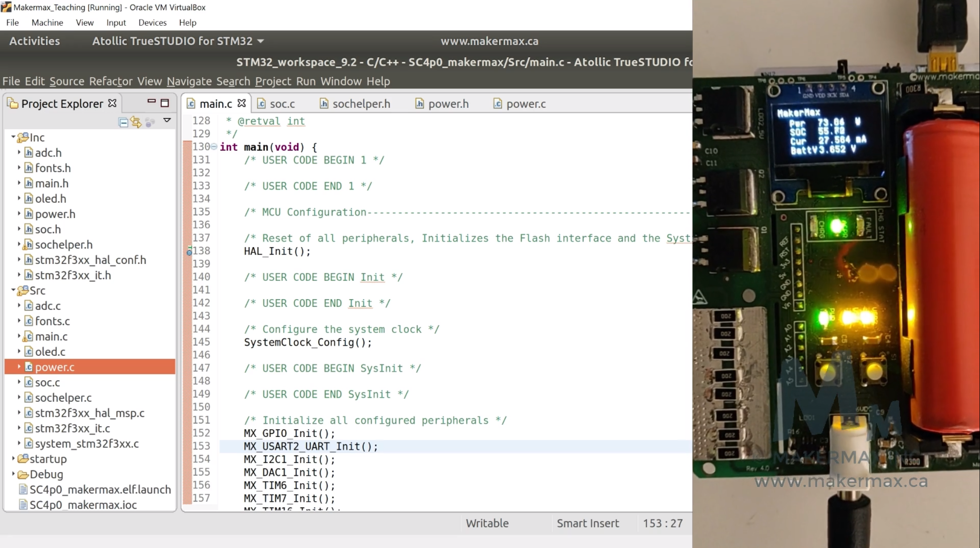
Task: Place cursor on MX_I2C1_Init line
Action: point(289,459)
